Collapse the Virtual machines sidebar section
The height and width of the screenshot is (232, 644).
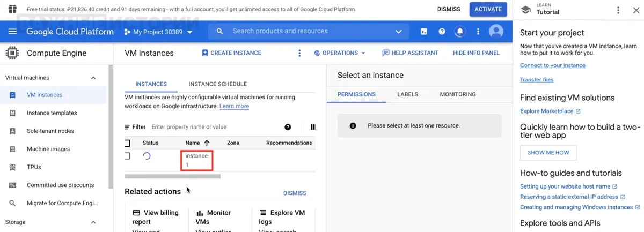pos(93,78)
